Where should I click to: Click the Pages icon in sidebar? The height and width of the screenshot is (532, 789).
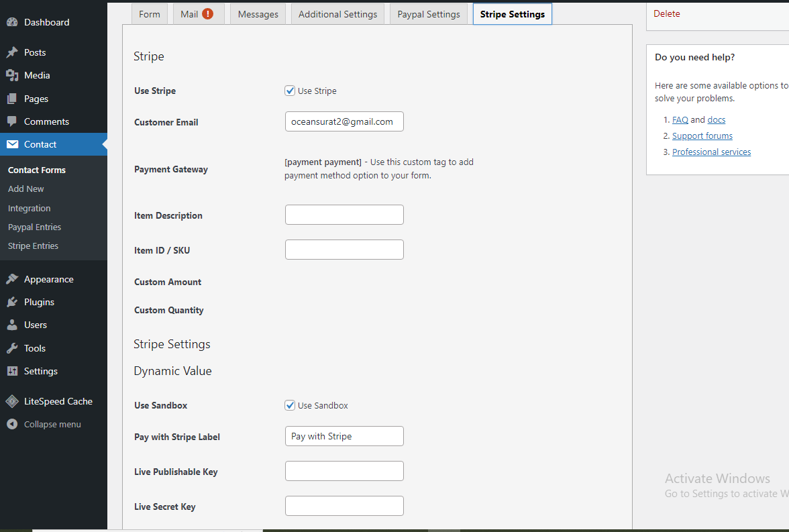click(x=13, y=98)
